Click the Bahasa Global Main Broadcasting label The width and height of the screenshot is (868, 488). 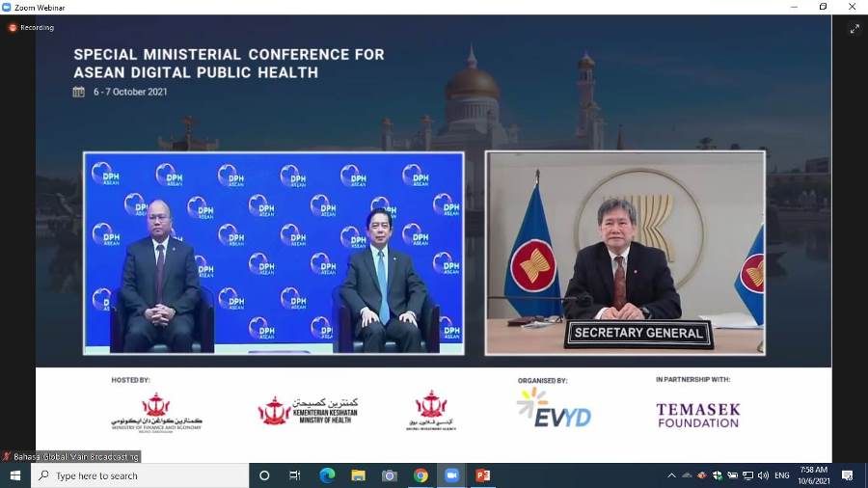tap(71, 456)
